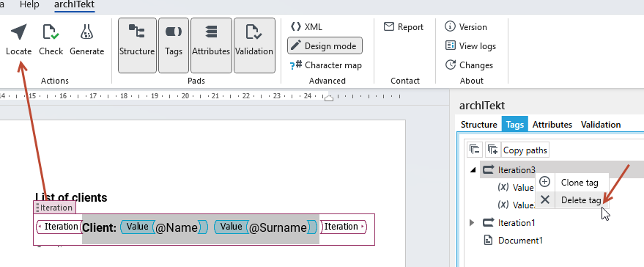Select the archITekt ribbon tab
Screen dimensions: 644x267
pos(74,5)
